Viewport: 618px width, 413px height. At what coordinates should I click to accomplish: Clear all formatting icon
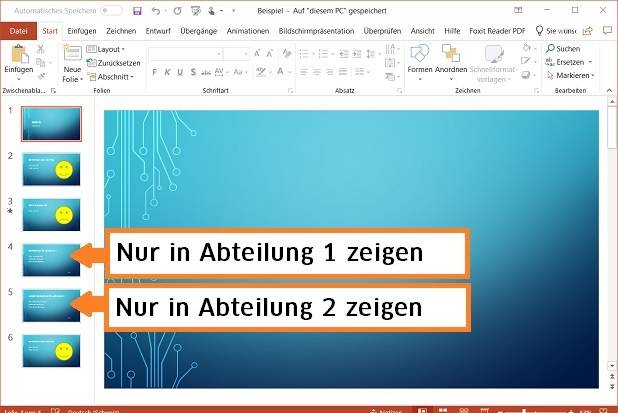point(287,54)
